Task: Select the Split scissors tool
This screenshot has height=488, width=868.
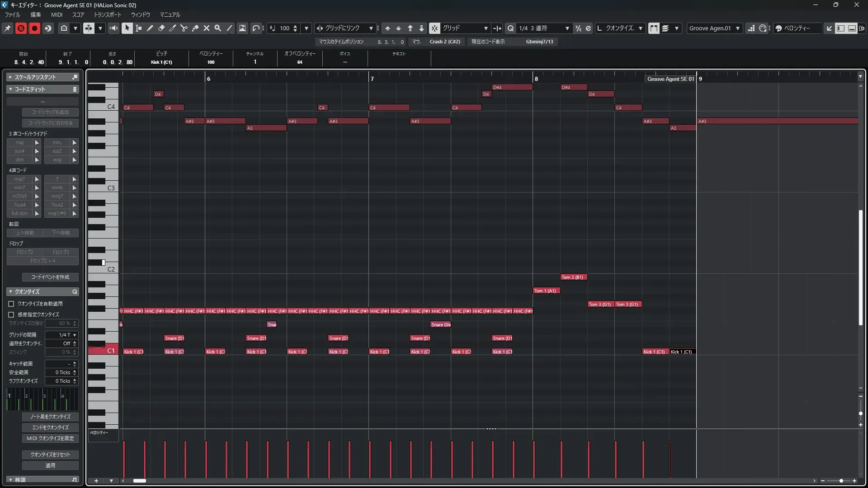Action: (x=184, y=28)
